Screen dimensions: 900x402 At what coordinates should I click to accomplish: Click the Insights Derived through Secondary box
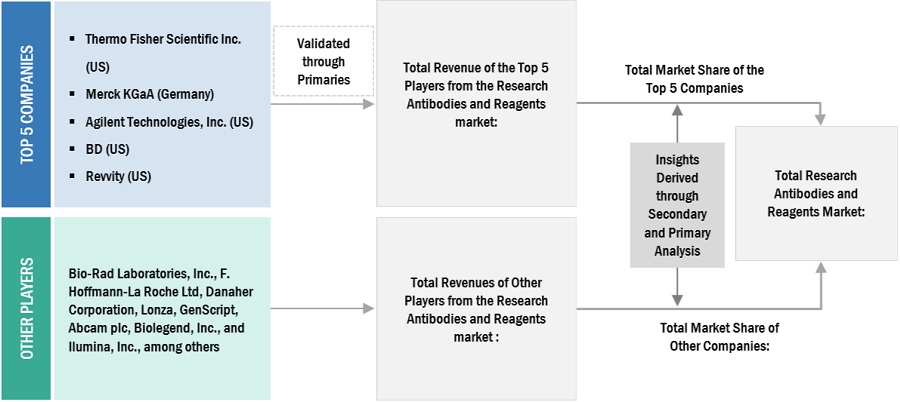point(677,204)
